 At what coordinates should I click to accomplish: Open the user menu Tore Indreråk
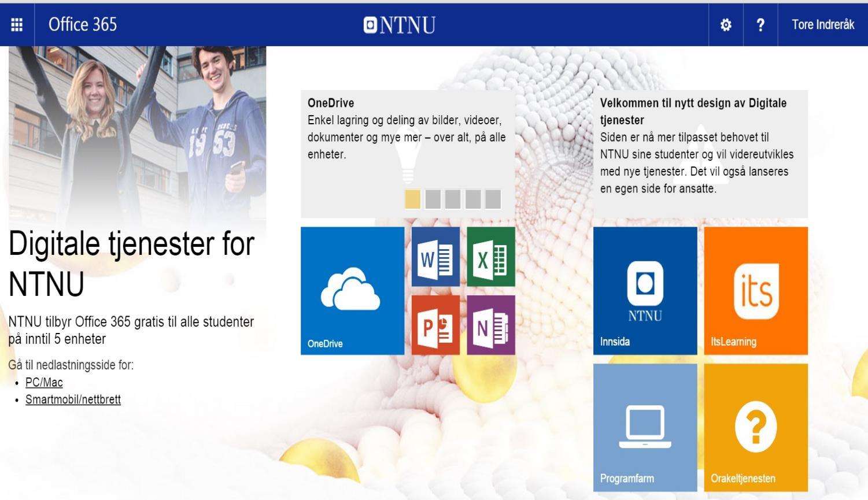(x=823, y=25)
